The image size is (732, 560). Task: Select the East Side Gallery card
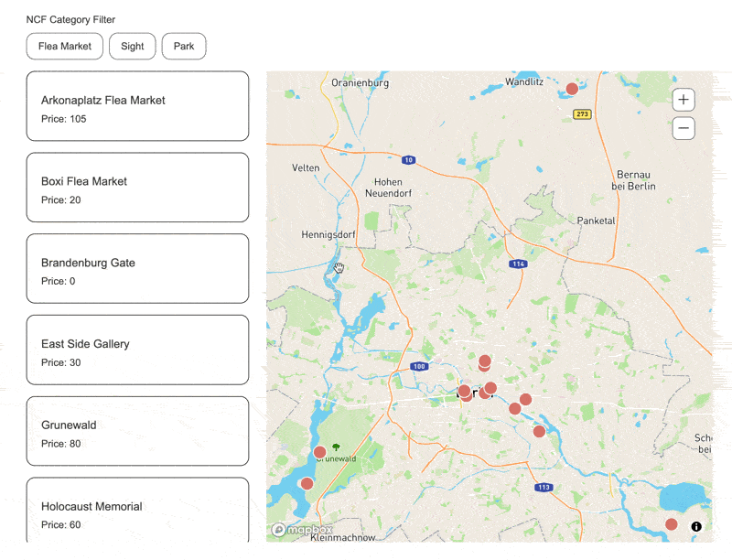(x=138, y=350)
